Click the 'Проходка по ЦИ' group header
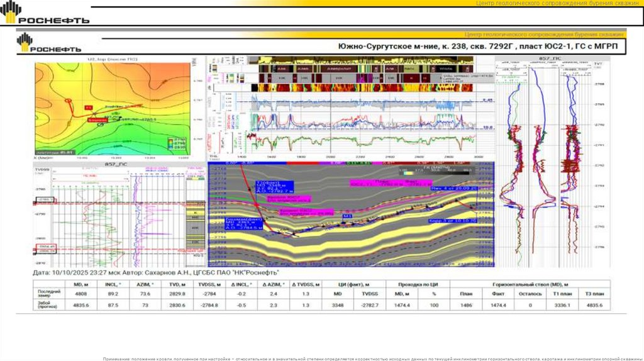The width and height of the screenshot is (644, 361). click(418, 284)
